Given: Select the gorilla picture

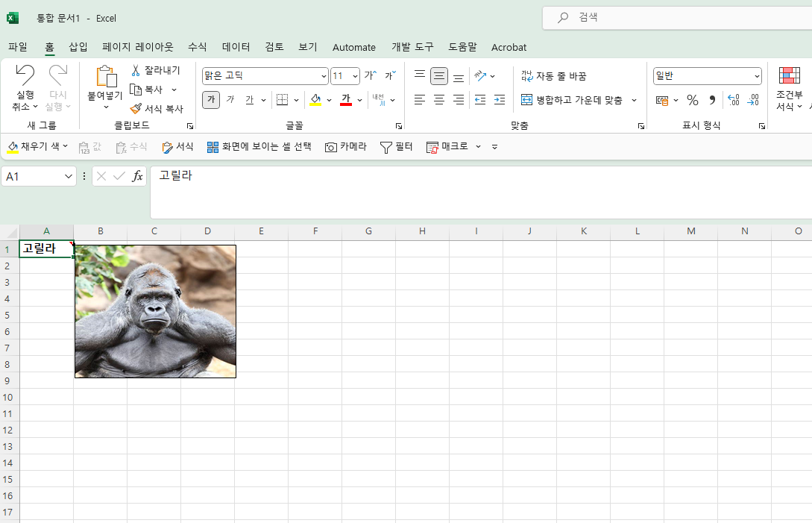Looking at the screenshot, I should pyautogui.click(x=155, y=312).
